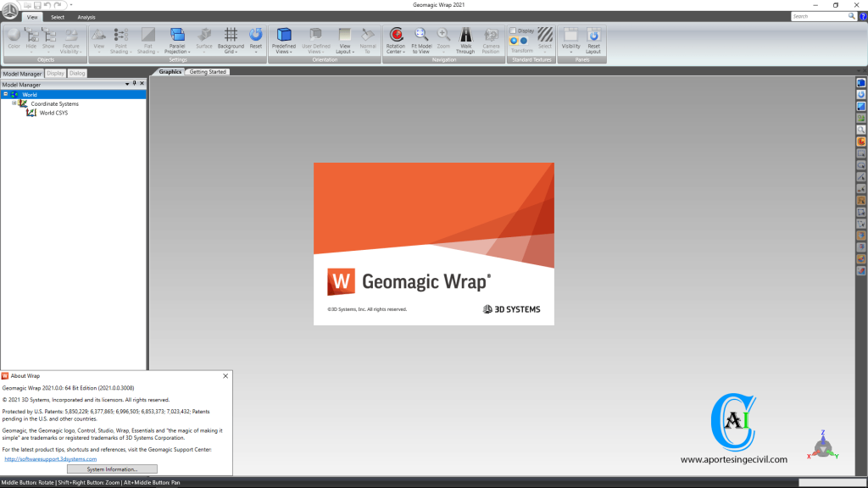Activate the Background Grid tool
The image size is (868, 488).
tap(231, 38)
